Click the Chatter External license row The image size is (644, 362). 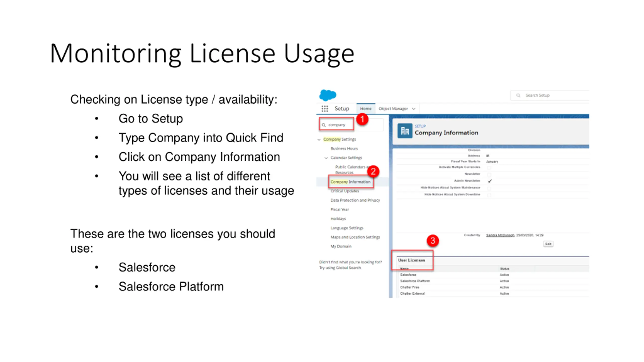[x=493, y=294]
